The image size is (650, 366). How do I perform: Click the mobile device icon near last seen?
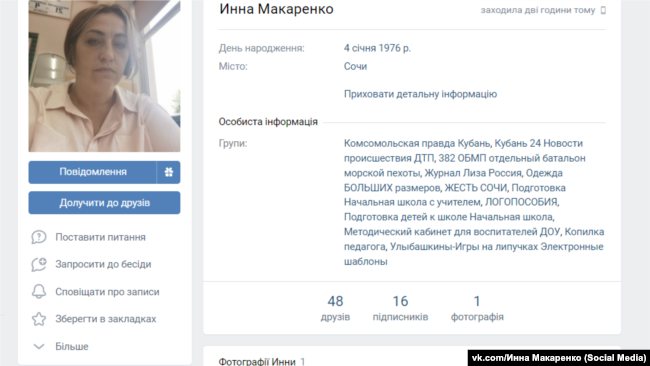click(603, 10)
